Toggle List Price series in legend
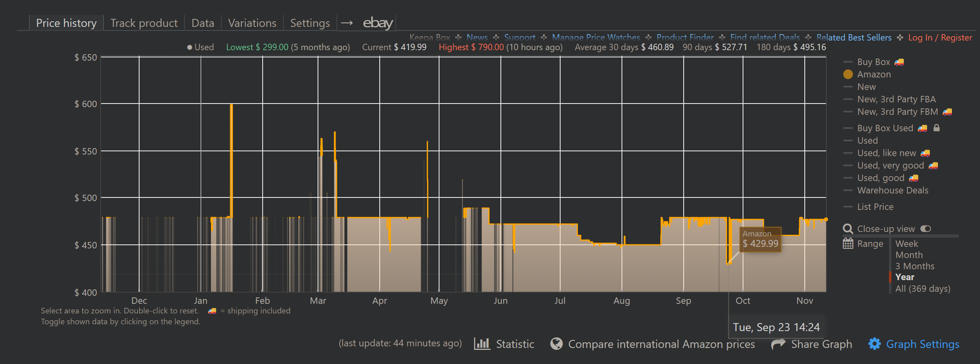Screen dimensions: 980x364 [x=875, y=207]
